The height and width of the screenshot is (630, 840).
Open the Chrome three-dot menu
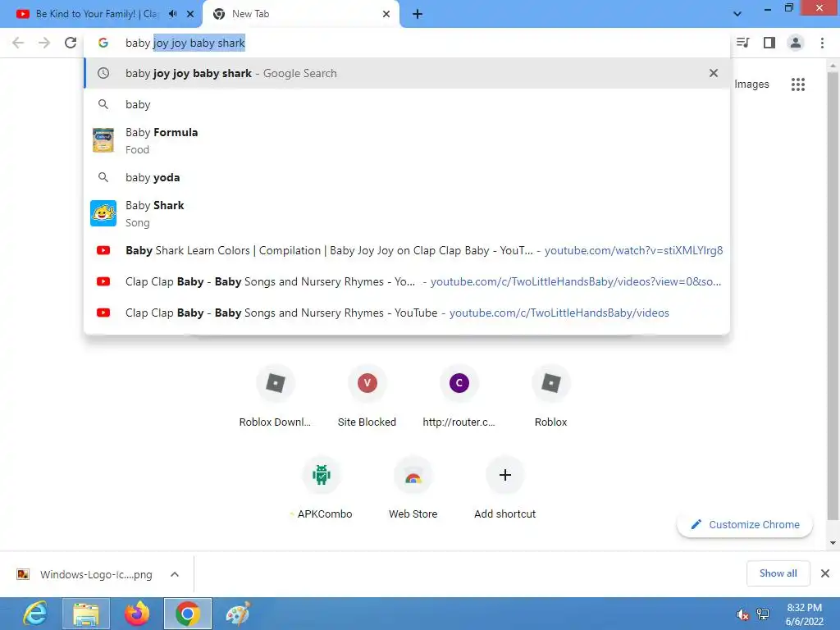point(822,43)
